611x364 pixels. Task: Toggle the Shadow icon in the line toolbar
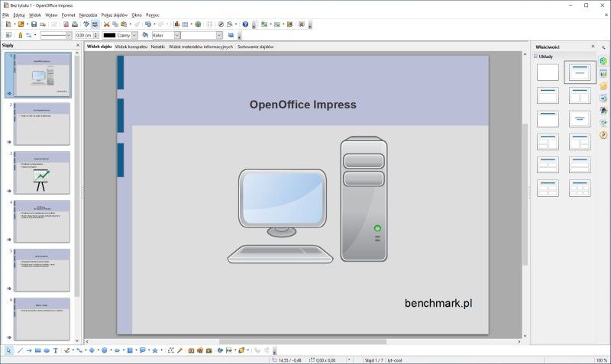(231, 35)
